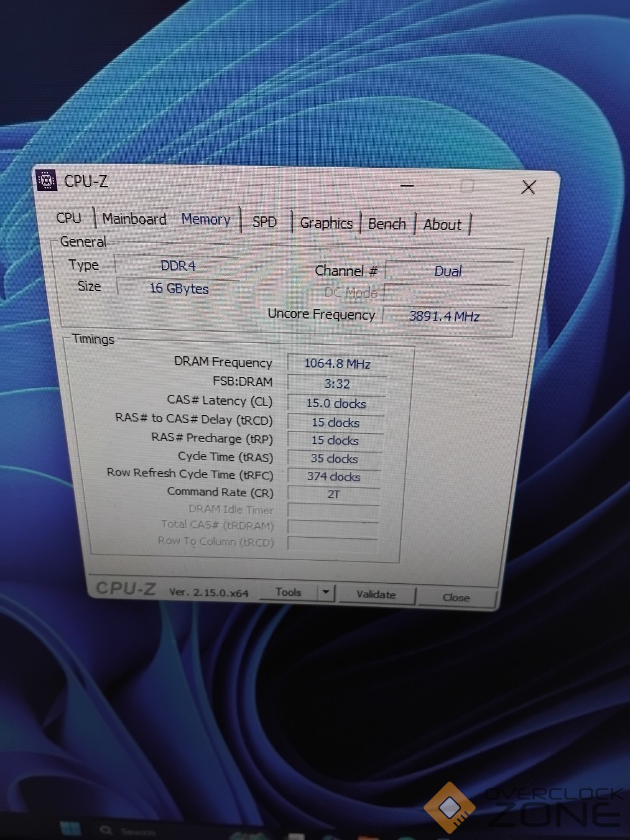Click the empty DRAM Idle Timer field
630x840 pixels.
coord(333,511)
